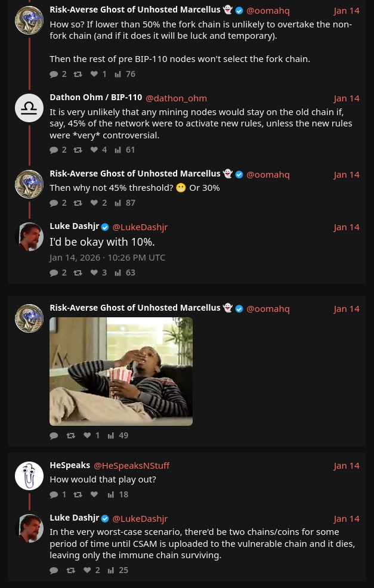Click HeSpeaks' Clippy avatar
The image size is (374, 588).
click(29, 476)
